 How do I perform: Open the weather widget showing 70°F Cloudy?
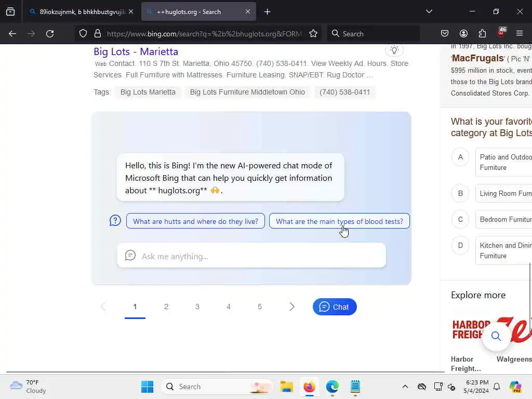pos(28,387)
